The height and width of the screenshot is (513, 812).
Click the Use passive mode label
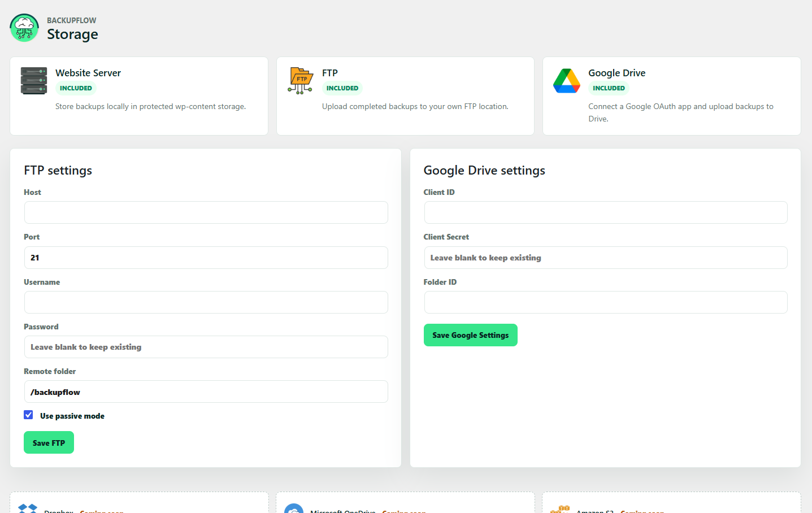coord(72,416)
